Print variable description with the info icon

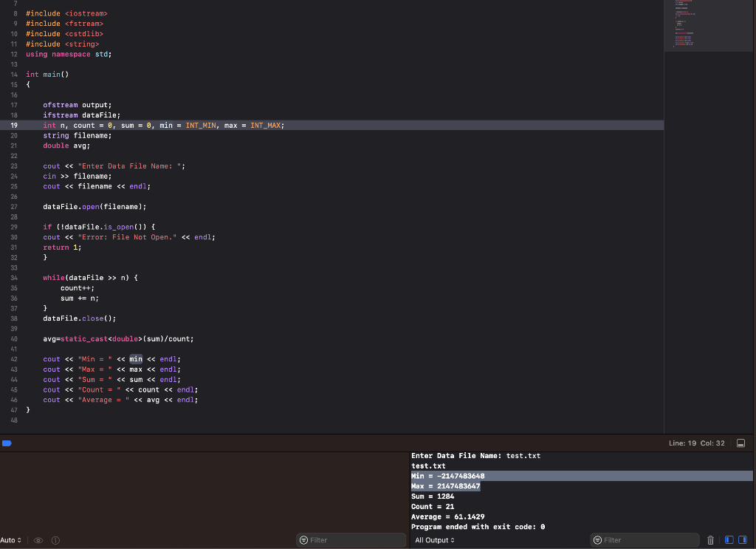pyautogui.click(x=55, y=540)
